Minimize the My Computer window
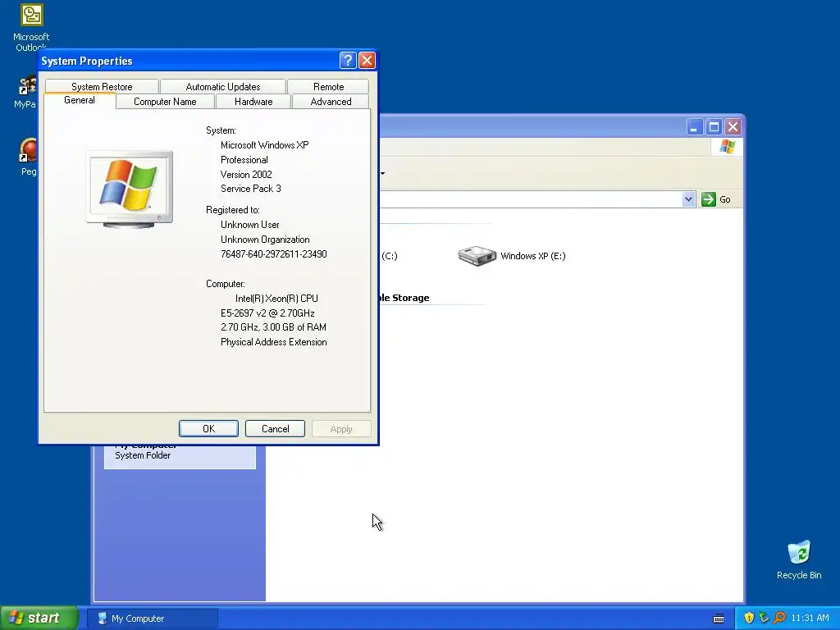The height and width of the screenshot is (630, 840). coord(694,127)
